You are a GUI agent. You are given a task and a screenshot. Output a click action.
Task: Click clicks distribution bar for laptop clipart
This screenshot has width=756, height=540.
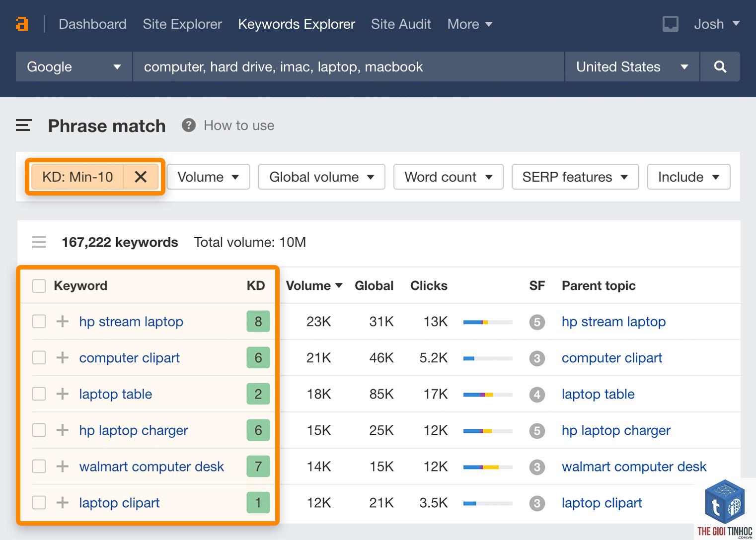pos(488,503)
